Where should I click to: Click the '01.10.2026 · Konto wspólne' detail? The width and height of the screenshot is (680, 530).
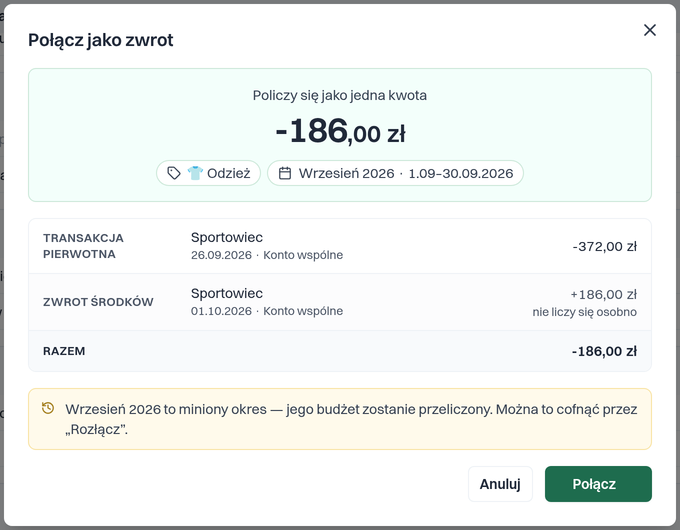pos(267,311)
